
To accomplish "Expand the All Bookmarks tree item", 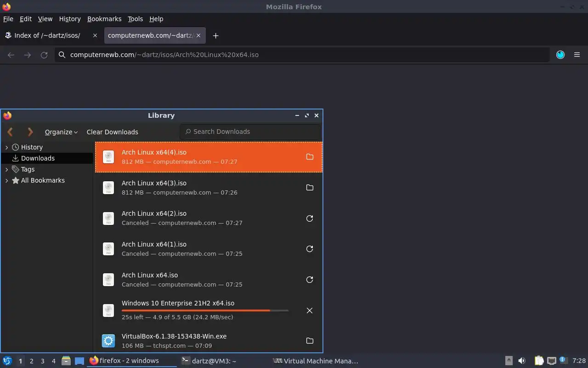I will click(6, 180).
